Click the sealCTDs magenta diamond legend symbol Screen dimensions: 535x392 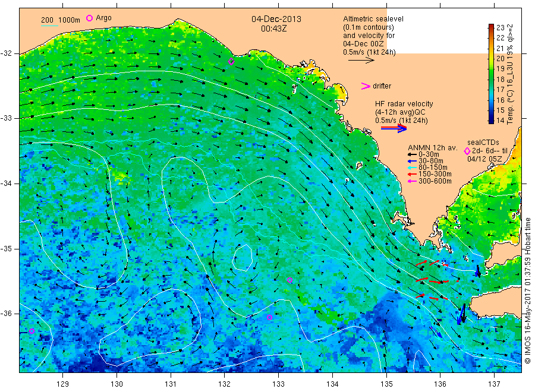(467, 151)
